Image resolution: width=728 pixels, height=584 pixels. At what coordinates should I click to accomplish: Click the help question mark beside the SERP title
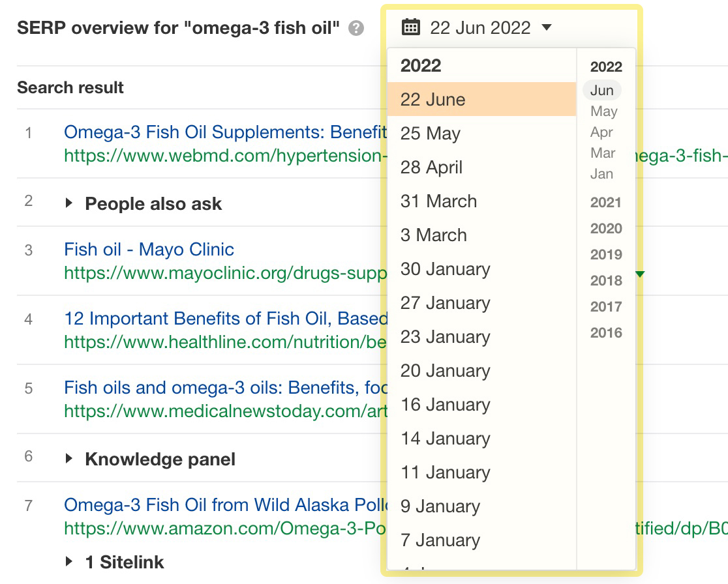click(x=354, y=28)
